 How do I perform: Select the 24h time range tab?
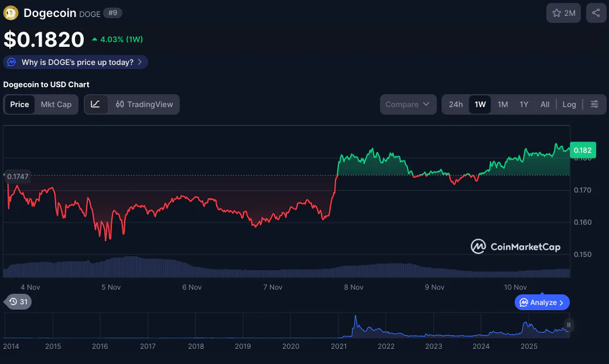(x=456, y=104)
